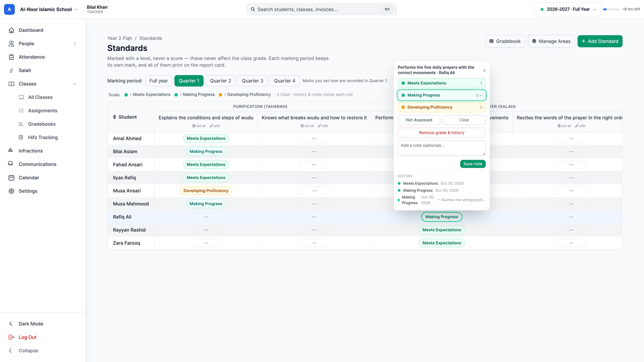
Task: Select Developing Proficiency option in popup
Action: (442, 107)
